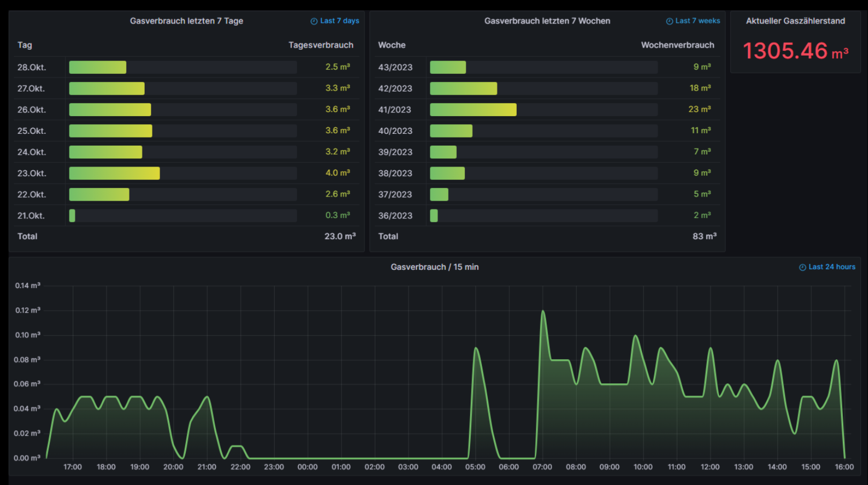868x485 pixels.
Task: Select the 39/2023 week cell
Action: click(395, 152)
